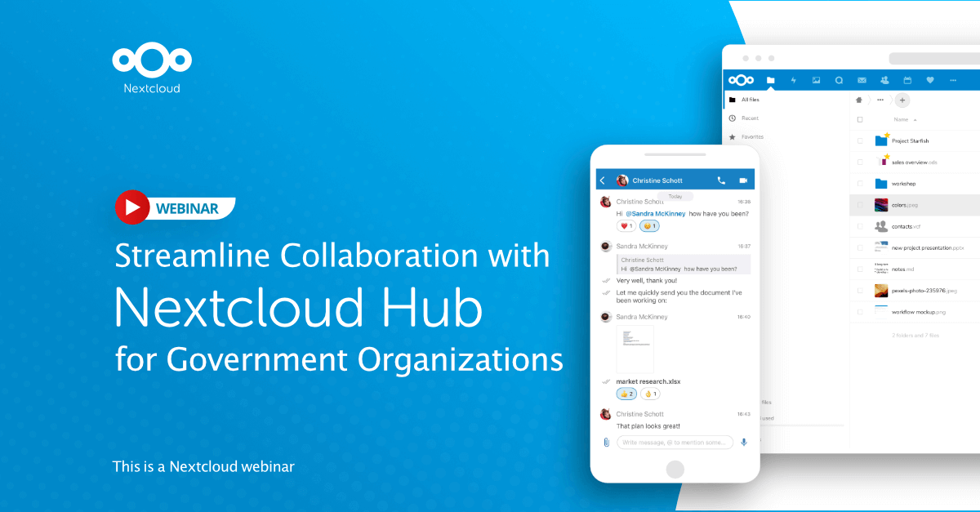Click the OK hand reaction with count 1

point(650,394)
